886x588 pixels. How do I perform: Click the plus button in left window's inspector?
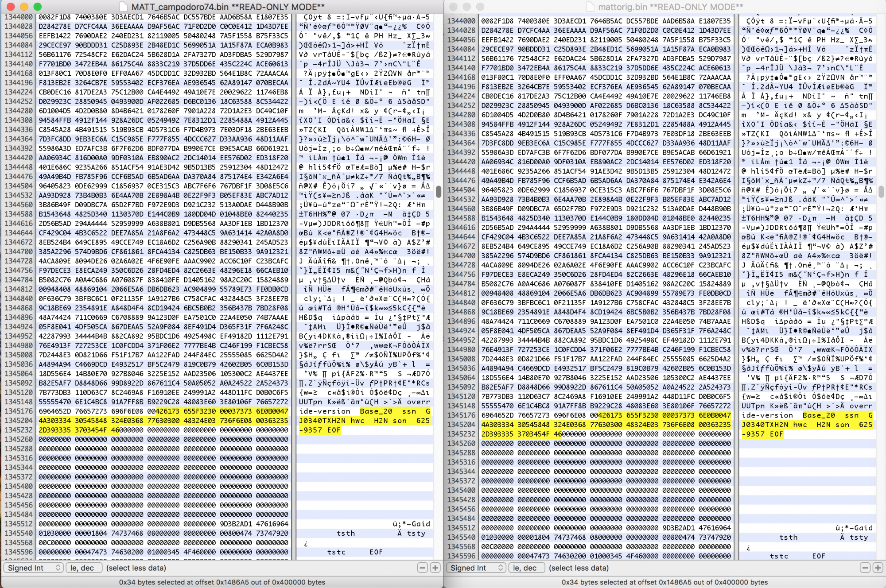coord(435,568)
